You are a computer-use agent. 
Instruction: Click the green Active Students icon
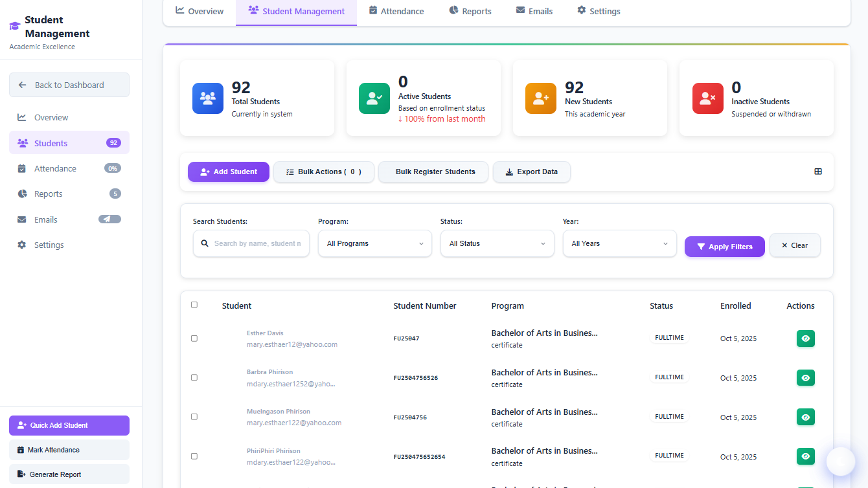374,98
